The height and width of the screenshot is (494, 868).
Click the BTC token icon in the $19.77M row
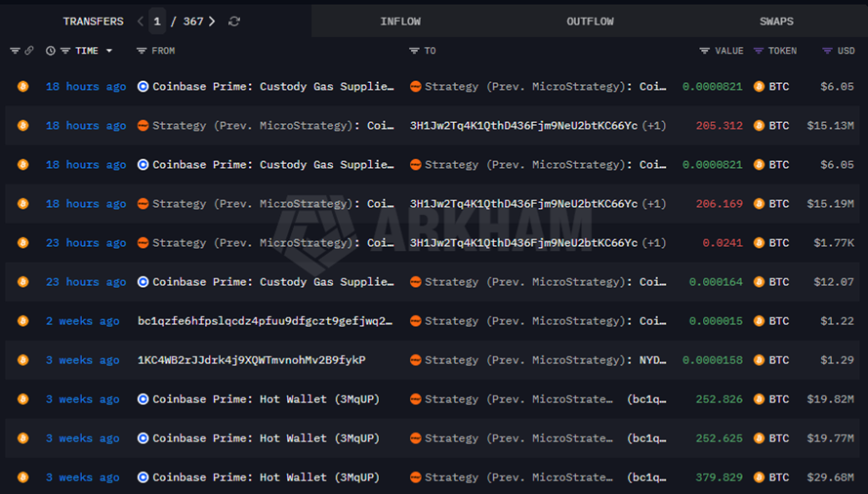[x=759, y=438]
